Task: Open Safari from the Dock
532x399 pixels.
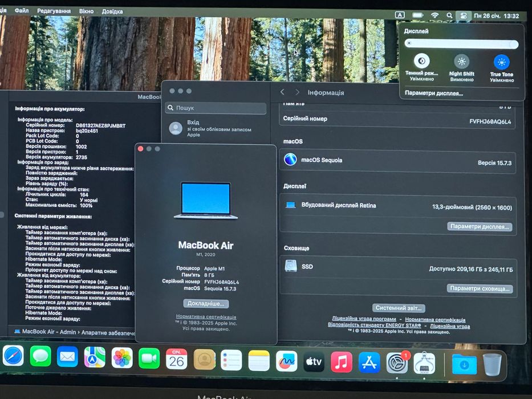Action: click(x=13, y=357)
